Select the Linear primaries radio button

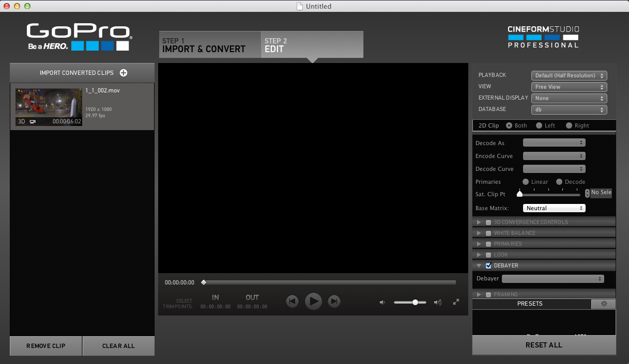click(526, 182)
